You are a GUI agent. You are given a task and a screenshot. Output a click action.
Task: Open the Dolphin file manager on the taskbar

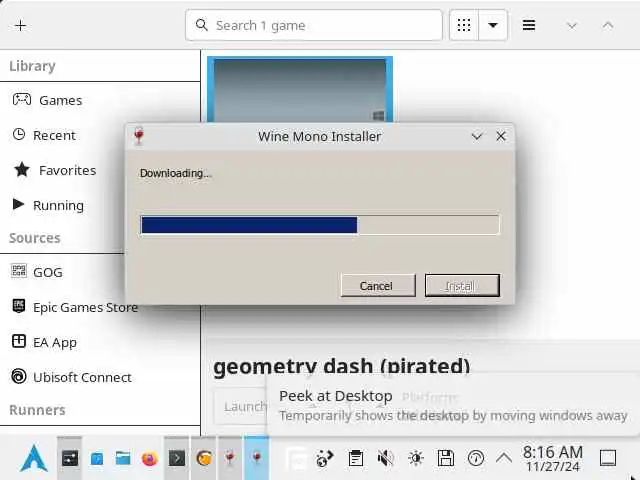pos(123,458)
